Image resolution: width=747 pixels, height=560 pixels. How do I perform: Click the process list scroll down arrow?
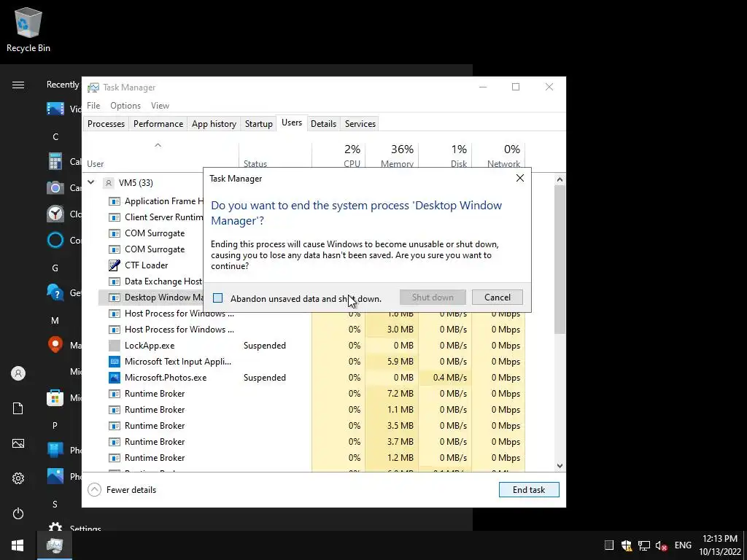point(560,466)
